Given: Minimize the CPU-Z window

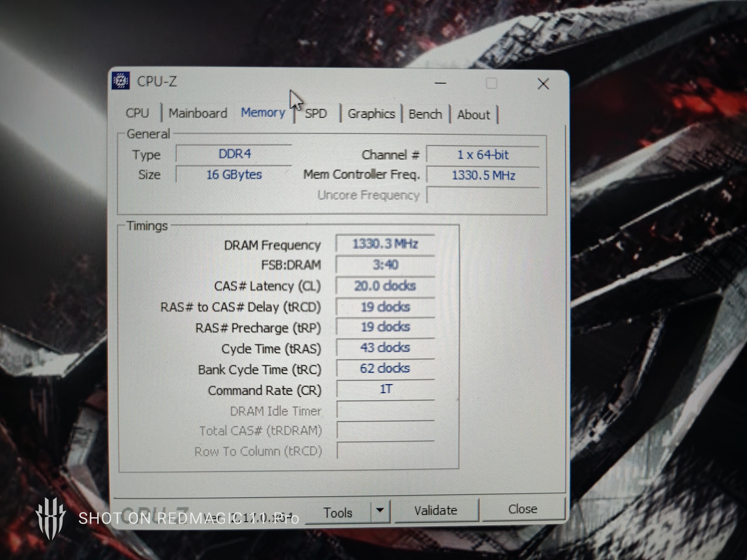Looking at the screenshot, I should [440, 83].
